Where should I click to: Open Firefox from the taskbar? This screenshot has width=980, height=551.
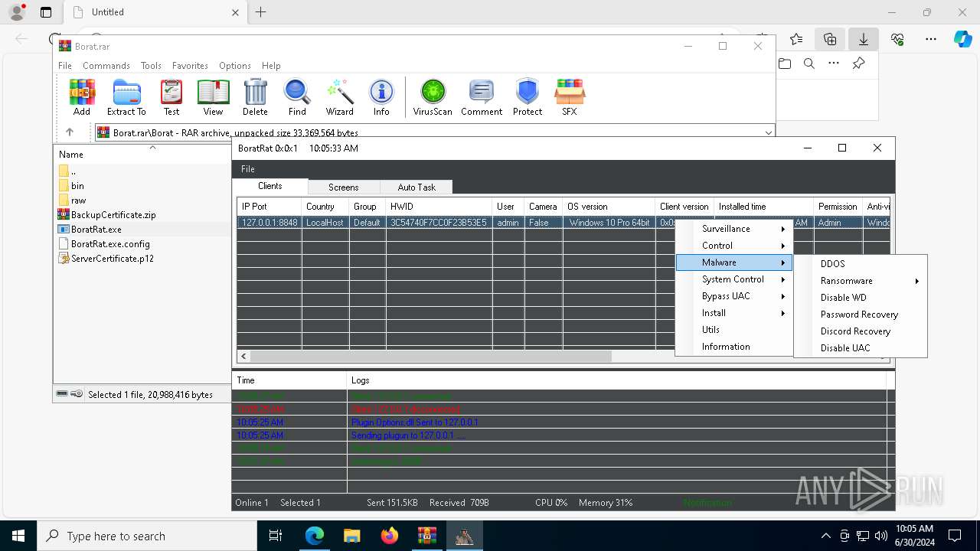[x=389, y=536]
